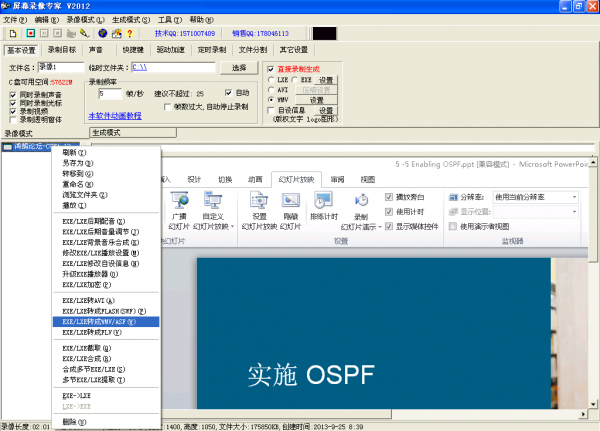Click the red record toolbar icon

31,33
